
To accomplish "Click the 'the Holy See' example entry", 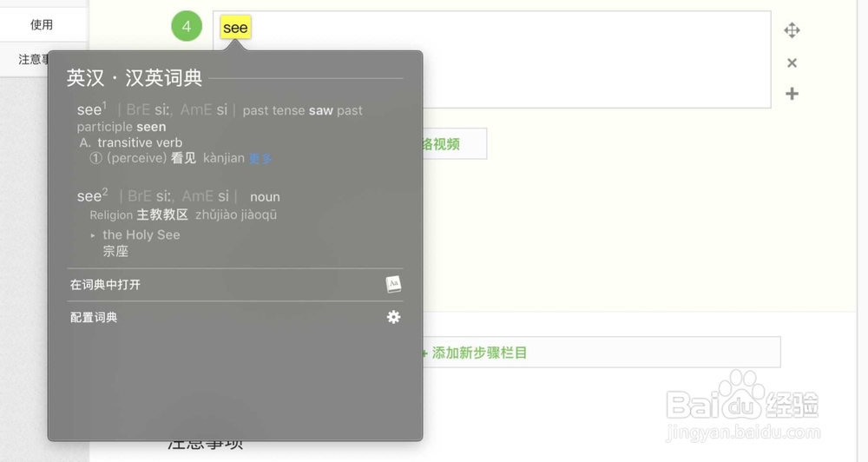I will pyautogui.click(x=141, y=234).
